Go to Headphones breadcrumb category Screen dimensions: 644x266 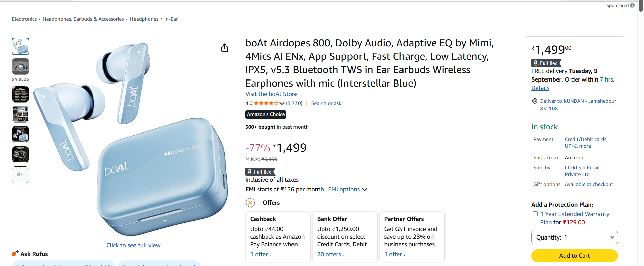[144, 19]
